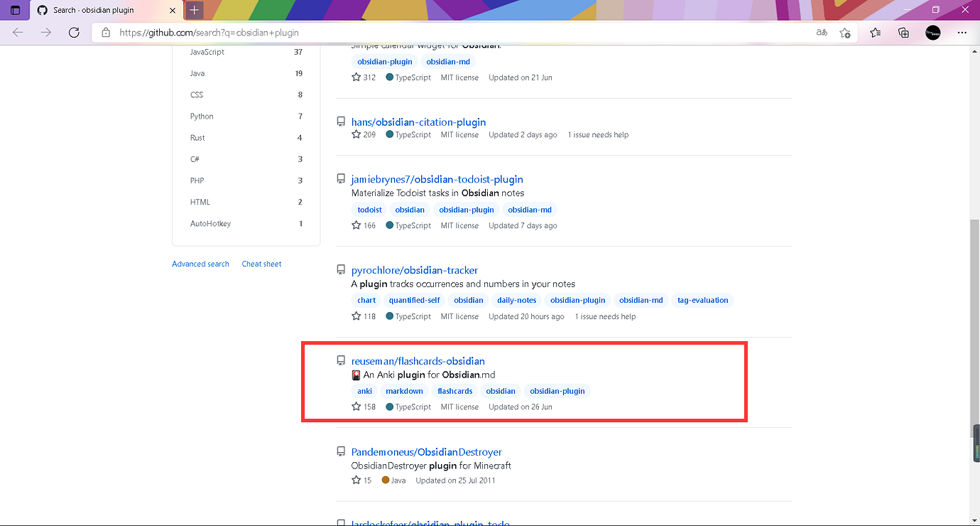980x526 pixels.
Task: Click the 312 stars count of calendar widget
Action: tap(364, 77)
